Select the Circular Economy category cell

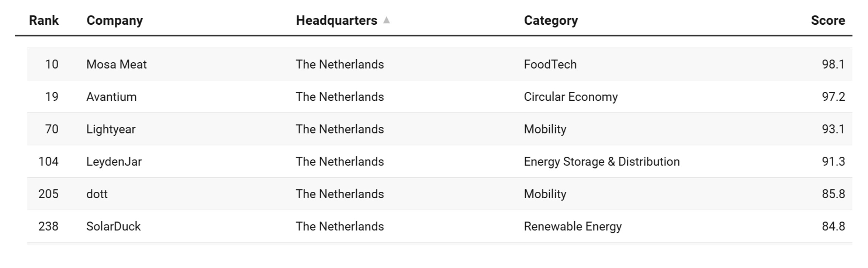coord(570,97)
